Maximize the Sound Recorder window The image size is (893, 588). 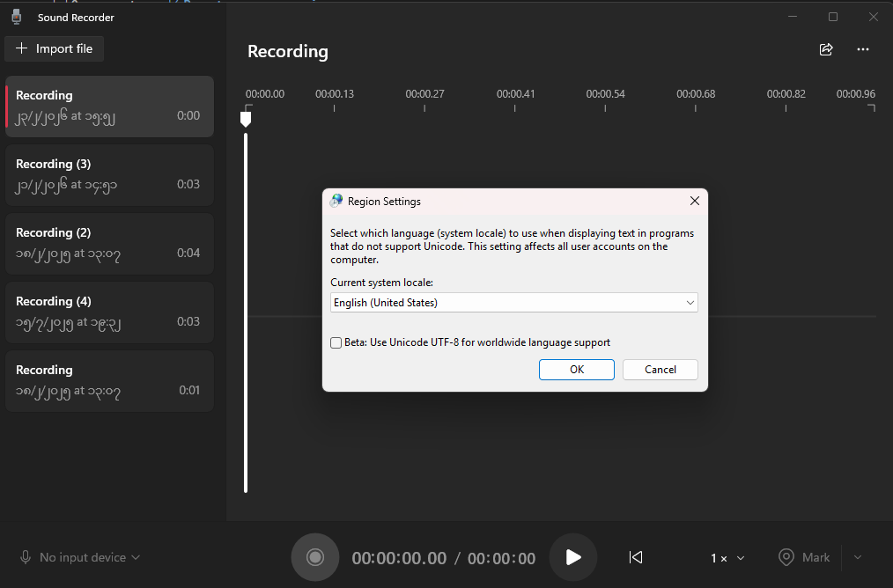(832, 17)
